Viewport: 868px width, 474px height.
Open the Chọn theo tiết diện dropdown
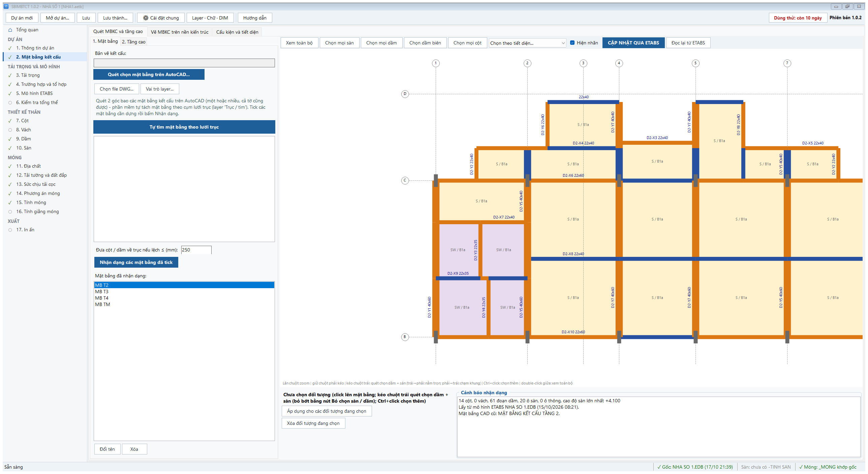click(x=527, y=43)
